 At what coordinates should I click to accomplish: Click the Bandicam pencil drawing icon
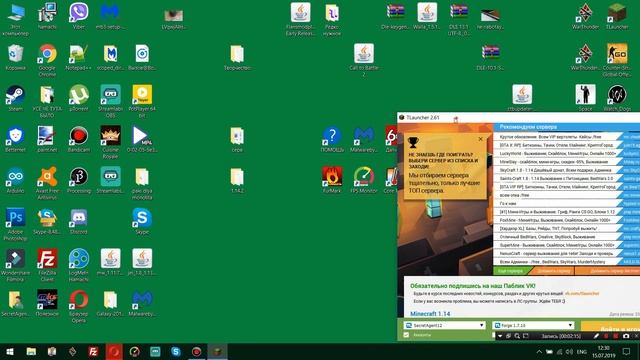[596, 336]
